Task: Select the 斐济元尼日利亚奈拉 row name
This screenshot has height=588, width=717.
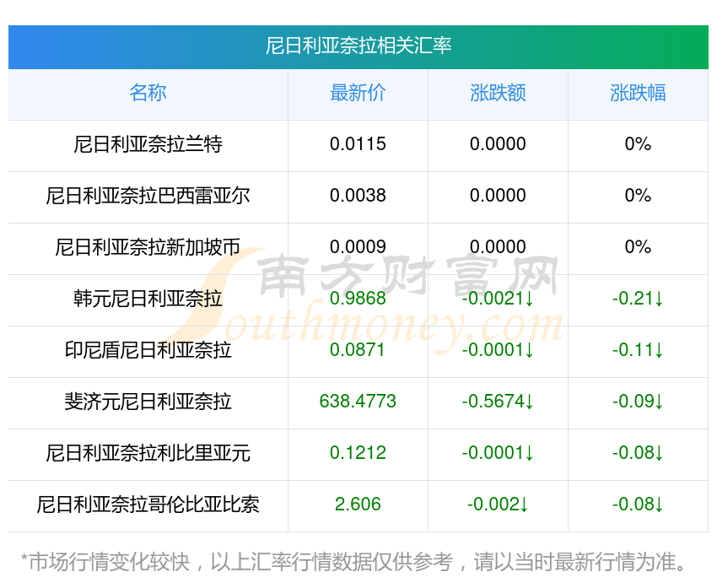Action: tap(148, 402)
